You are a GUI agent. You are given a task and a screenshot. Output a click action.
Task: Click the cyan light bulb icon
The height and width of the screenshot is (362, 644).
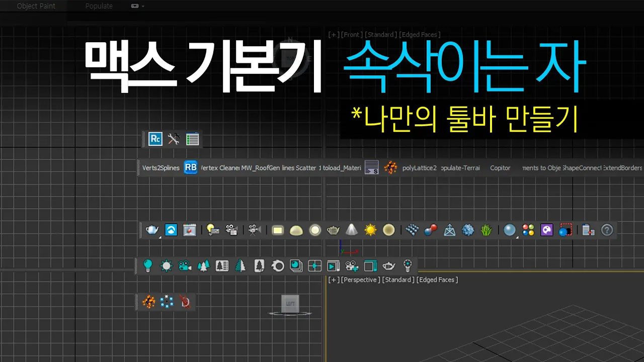pyautogui.click(x=147, y=265)
